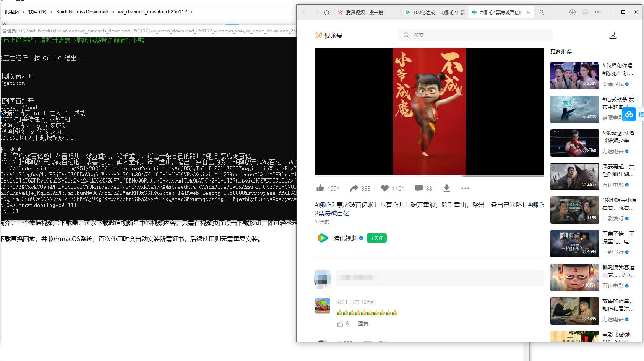
Task: Switch to 腾讯视频 - 搜一搜 tab
Action: pos(368,12)
